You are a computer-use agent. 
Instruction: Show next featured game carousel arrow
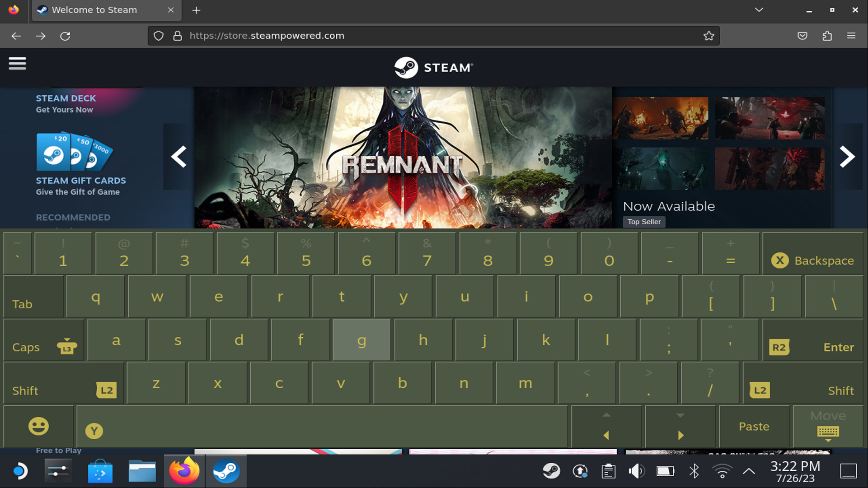point(847,157)
